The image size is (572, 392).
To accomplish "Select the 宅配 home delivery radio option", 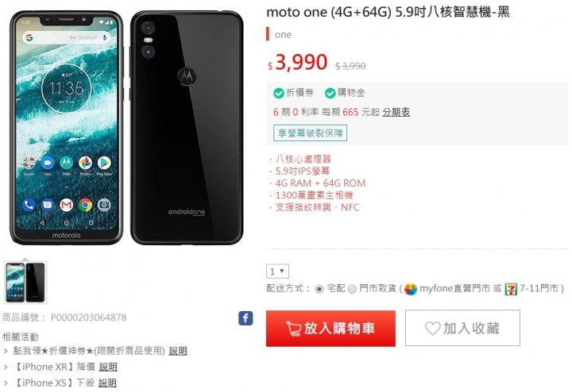I will 319,290.
